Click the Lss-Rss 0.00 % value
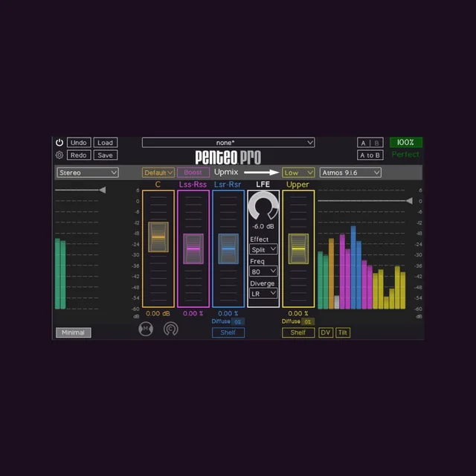Image resolution: width=476 pixels, height=476 pixels. pyautogui.click(x=193, y=313)
